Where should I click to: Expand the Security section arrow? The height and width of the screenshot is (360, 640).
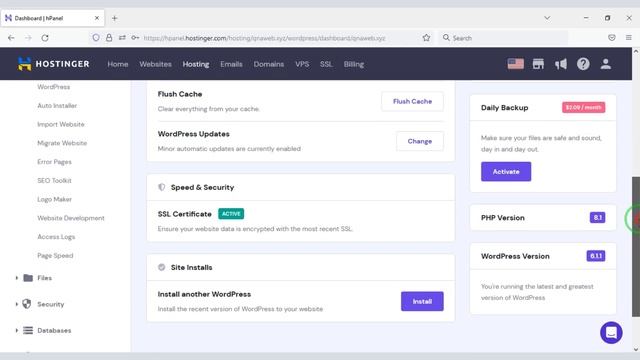point(17,304)
